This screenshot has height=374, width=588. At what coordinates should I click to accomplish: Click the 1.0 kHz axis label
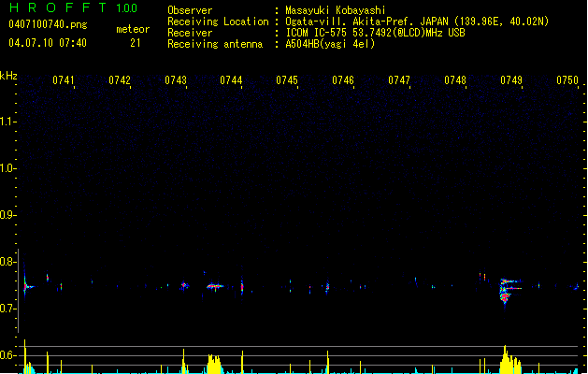click(x=7, y=168)
